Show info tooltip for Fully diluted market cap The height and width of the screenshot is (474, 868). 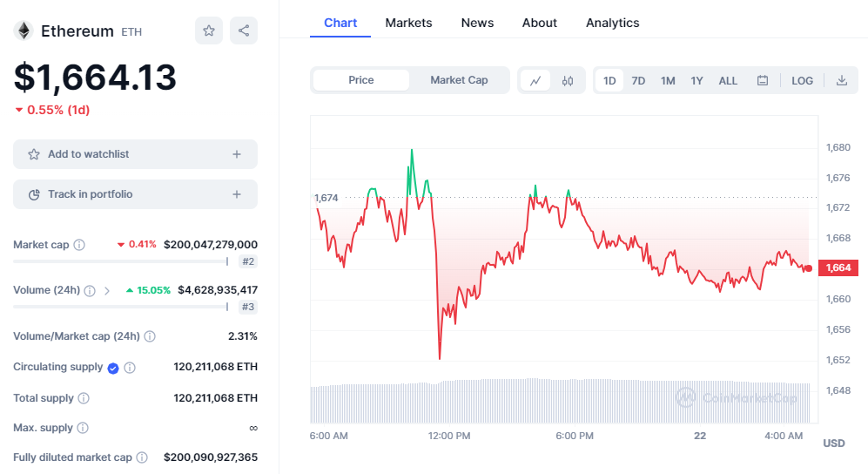click(142, 457)
